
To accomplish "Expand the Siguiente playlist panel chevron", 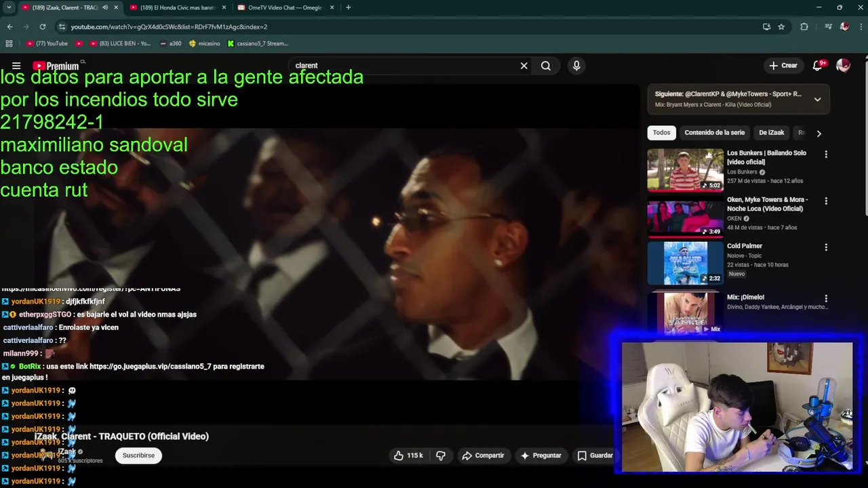I will tap(817, 99).
